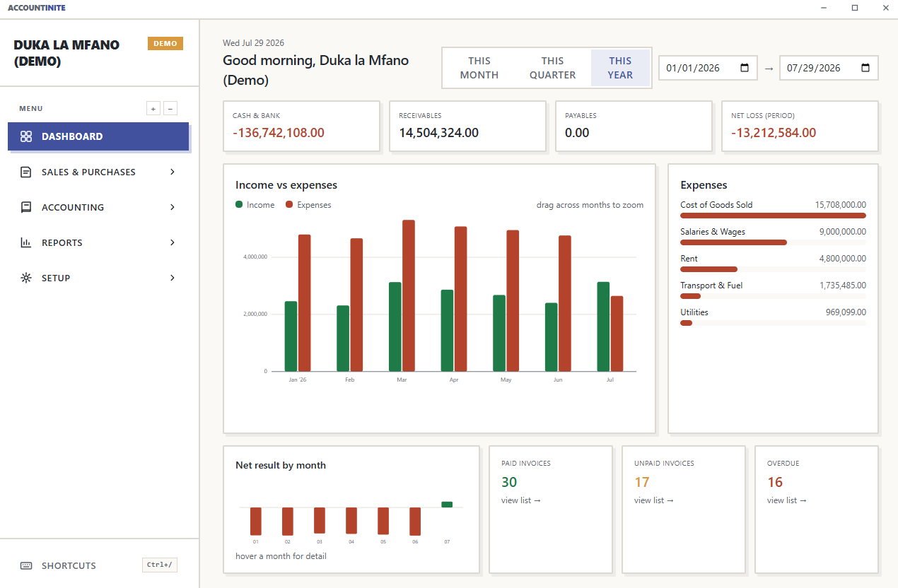Open the Receivables card 14,504,324.00
Screen dimensions: 898x588
tap(468, 126)
